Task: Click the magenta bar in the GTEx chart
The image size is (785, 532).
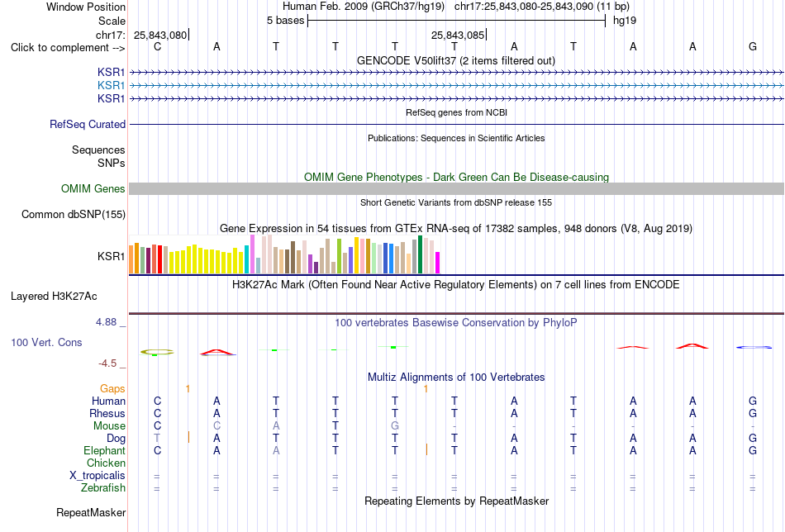Action: click(438, 263)
